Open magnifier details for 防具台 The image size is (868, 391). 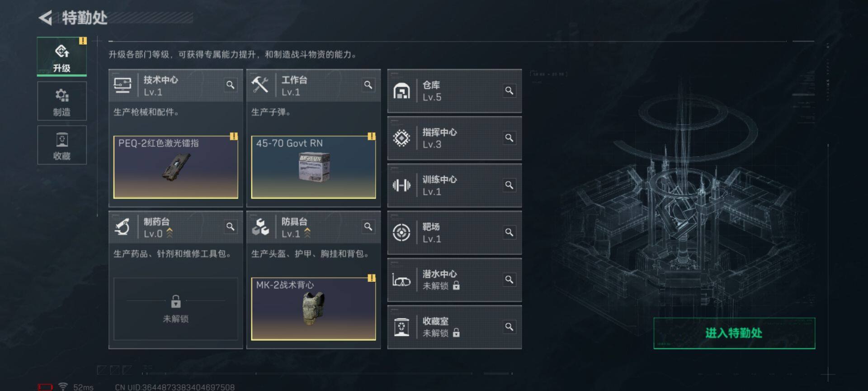point(368,227)
